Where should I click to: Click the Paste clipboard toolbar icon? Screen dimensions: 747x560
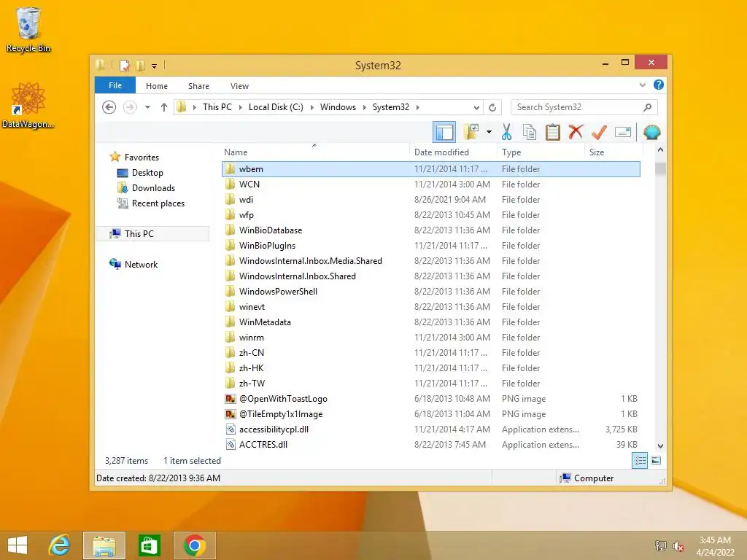(553, 132)
